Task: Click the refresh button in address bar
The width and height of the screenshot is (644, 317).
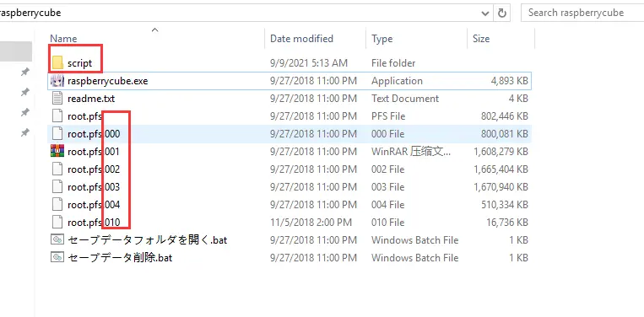Action: (502, 13)
